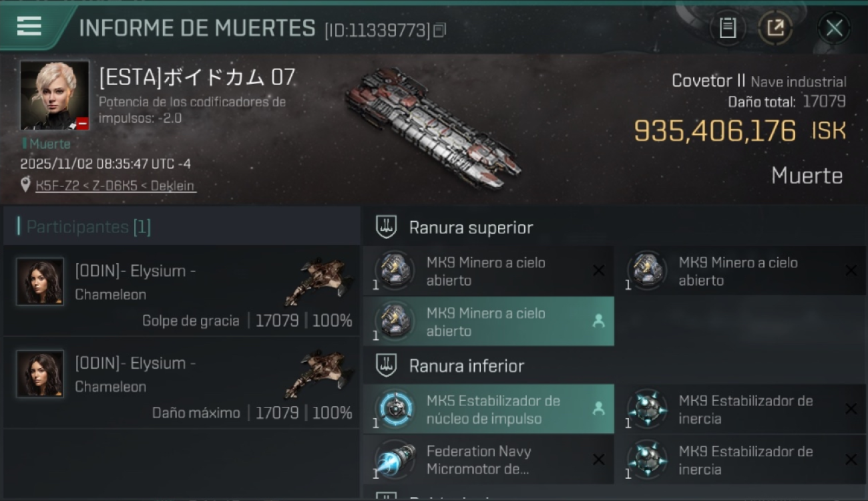The height and width of the screenshot is (501, 868).
Task: Click the share export icon
Action: click(x=775, y=28)
